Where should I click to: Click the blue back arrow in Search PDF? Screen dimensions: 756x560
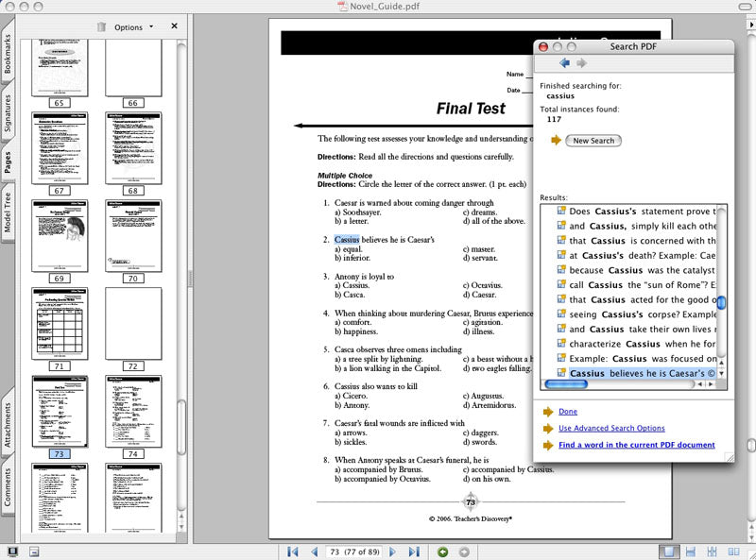pos(564,63)
